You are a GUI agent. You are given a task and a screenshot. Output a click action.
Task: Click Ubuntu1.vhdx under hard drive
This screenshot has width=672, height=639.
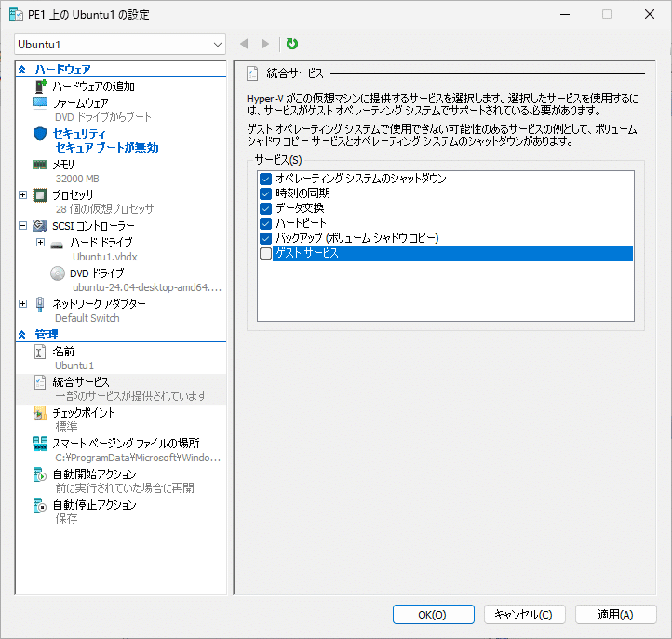(105, 257)
